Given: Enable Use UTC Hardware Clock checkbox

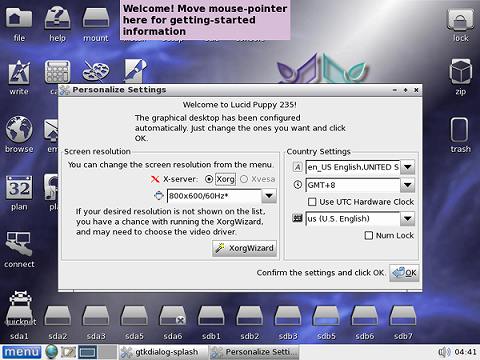Looking at the screenshot, I should (x=312, y=202).
